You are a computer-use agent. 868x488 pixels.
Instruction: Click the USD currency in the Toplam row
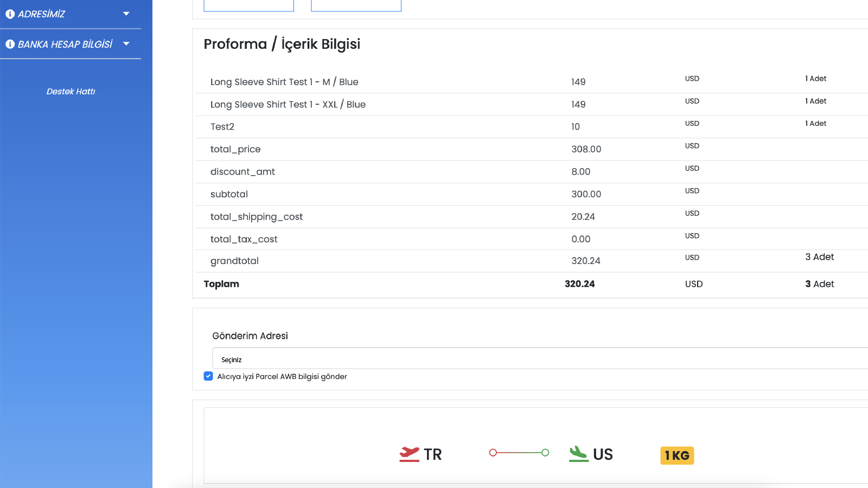[x=694, y=284]
